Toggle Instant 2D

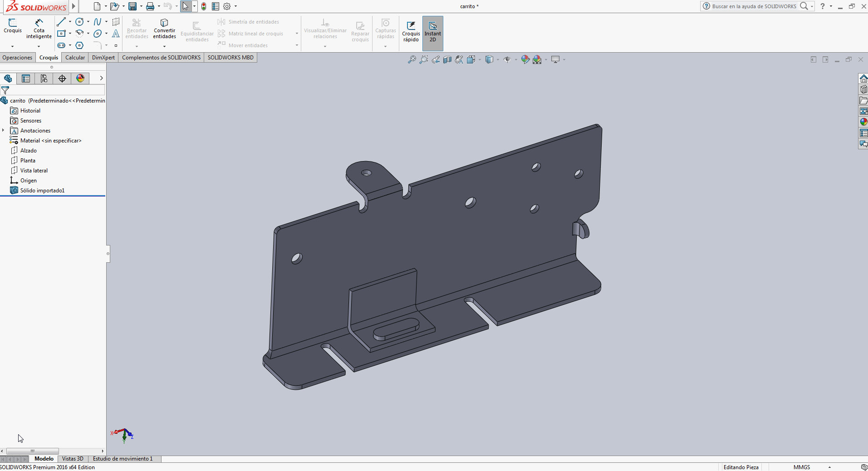[433, 33]
